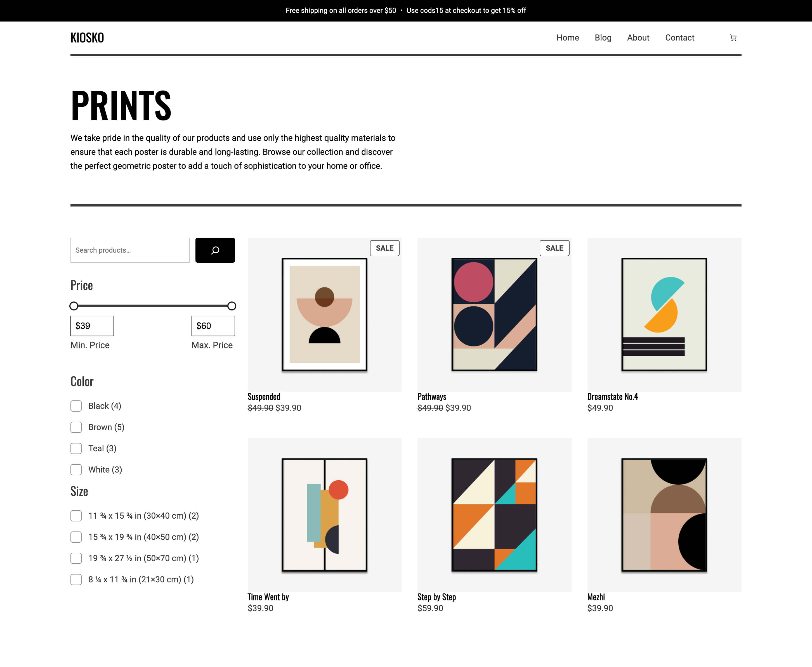Screen dimensions: 812x667
Task: Filter by 30×40 cm size
Action: [76, 516]
